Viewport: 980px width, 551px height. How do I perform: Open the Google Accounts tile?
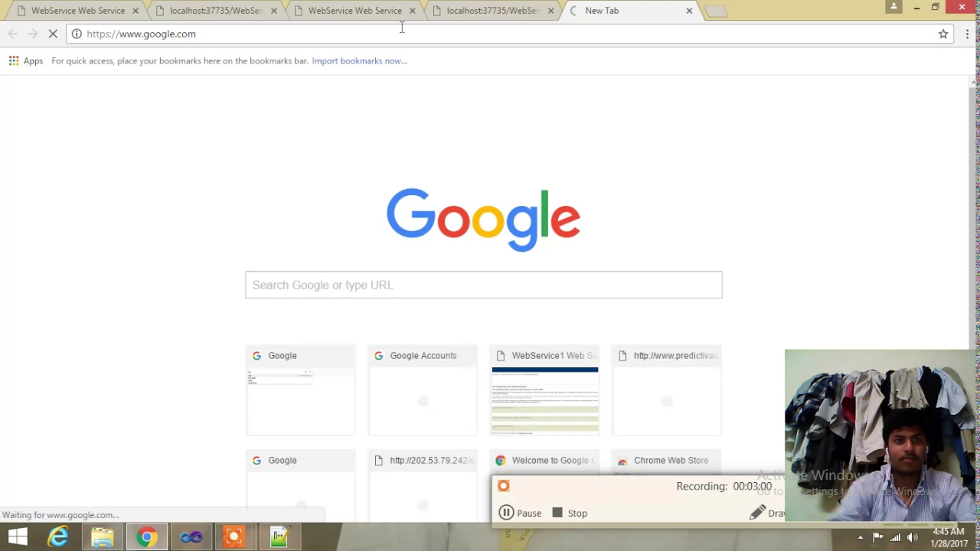pos(423,391)
